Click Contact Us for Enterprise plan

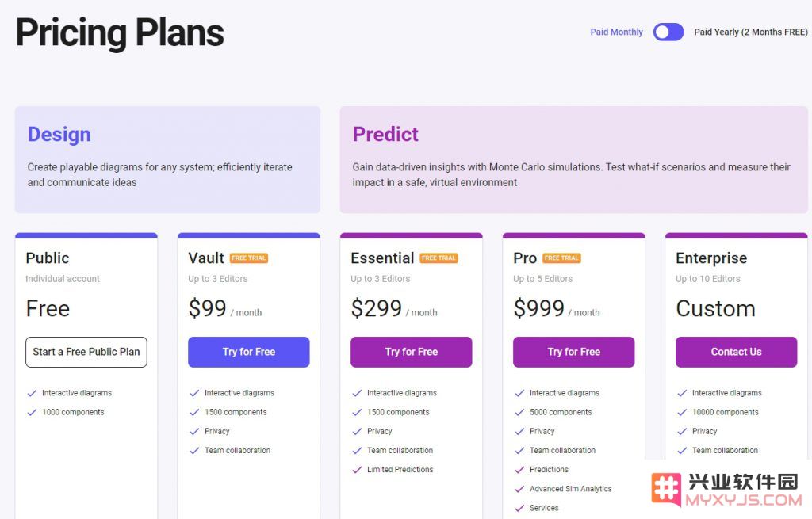point(736,352)
